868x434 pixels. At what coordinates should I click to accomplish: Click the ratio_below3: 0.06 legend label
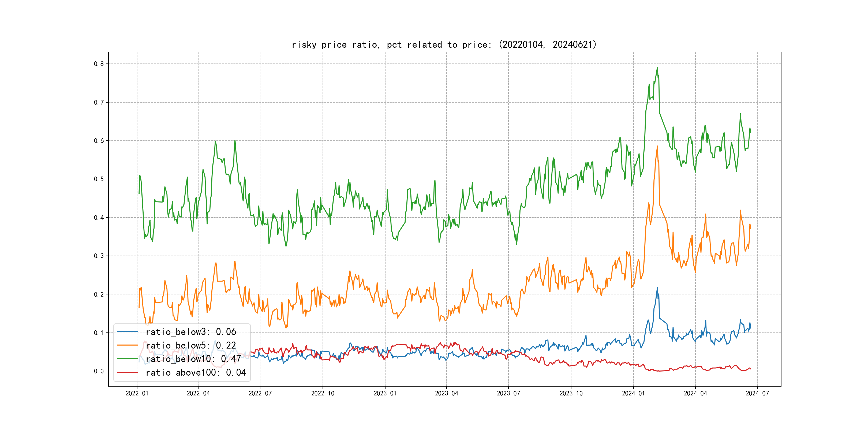pos(191,332)
